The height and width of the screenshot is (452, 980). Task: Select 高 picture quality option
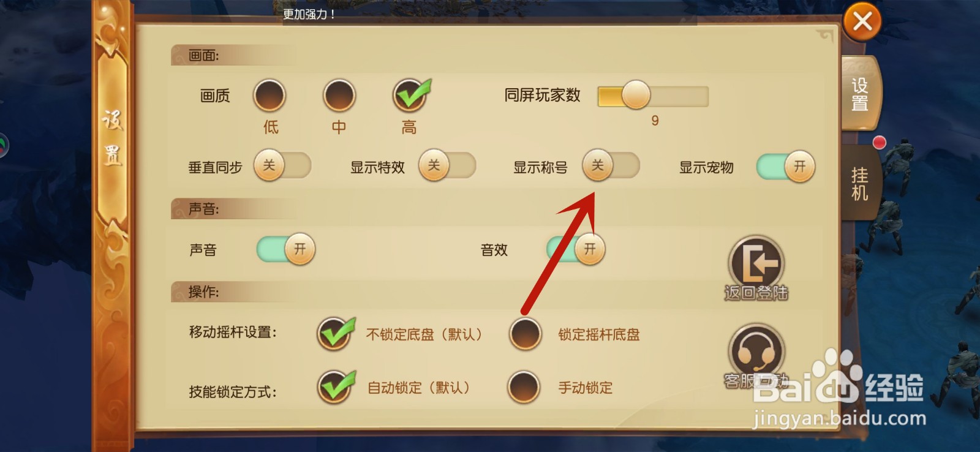[x=410, y=96]
